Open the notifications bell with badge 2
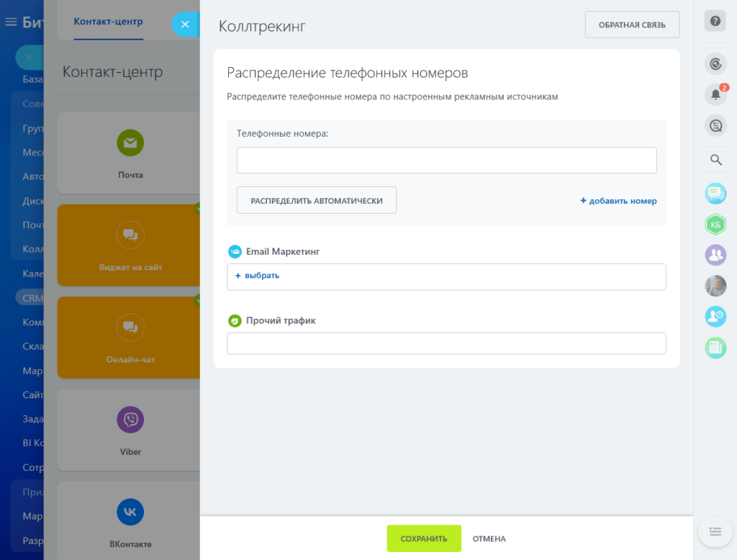 (715, 94)
